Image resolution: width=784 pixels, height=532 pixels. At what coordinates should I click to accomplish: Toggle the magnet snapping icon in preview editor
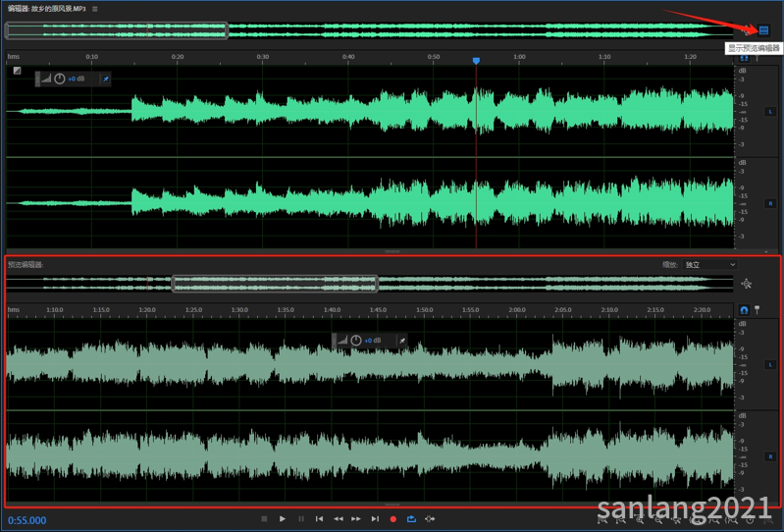(744, 310)
